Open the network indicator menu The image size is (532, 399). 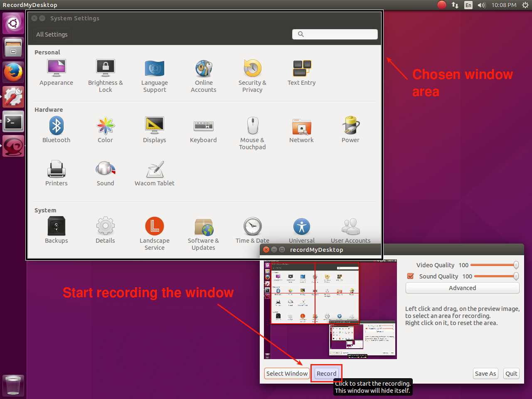pyautogui.click(x=455, y=5)
